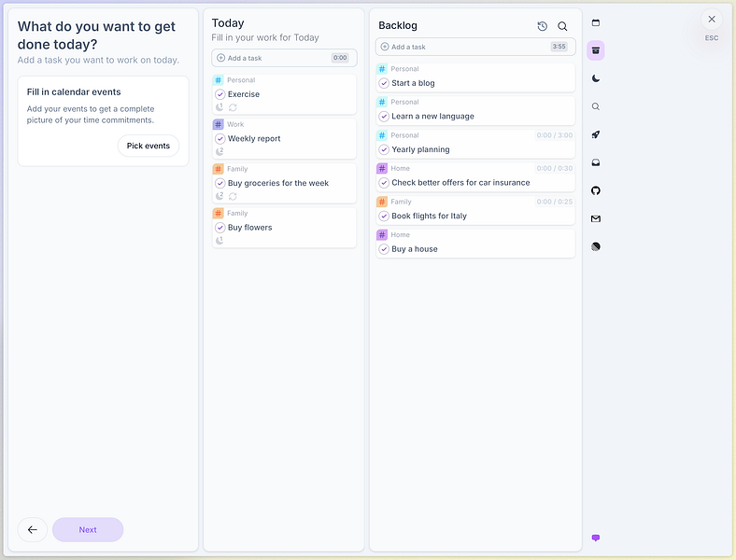Viewport: 736px width, 560px height.
Task: Open the inbox tray icon in sidebar
Action: pos(596,162)
